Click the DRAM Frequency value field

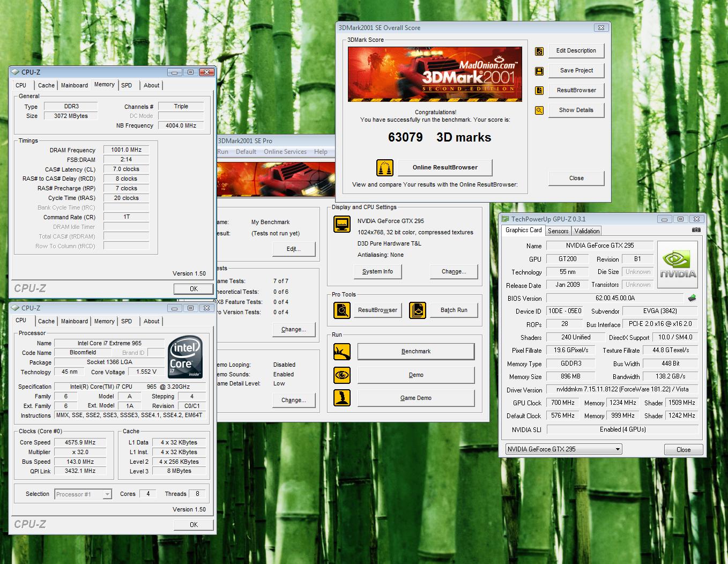pos(126,150)
